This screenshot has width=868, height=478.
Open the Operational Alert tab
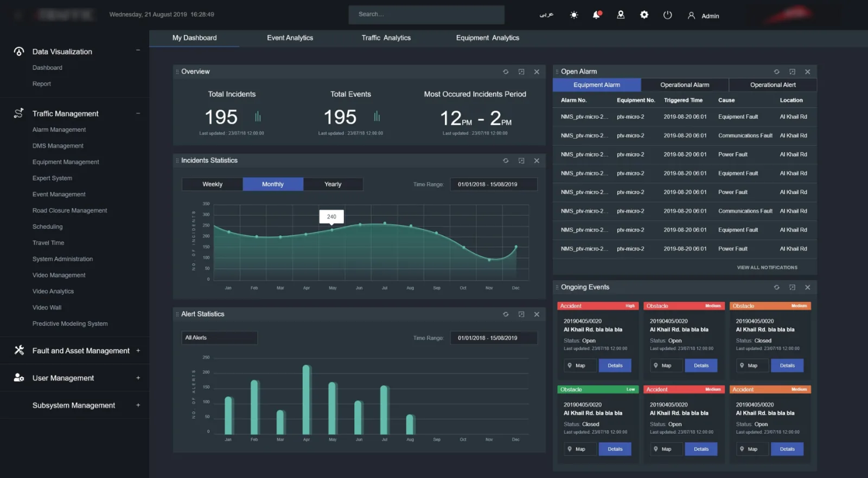[x=773, y=85]
